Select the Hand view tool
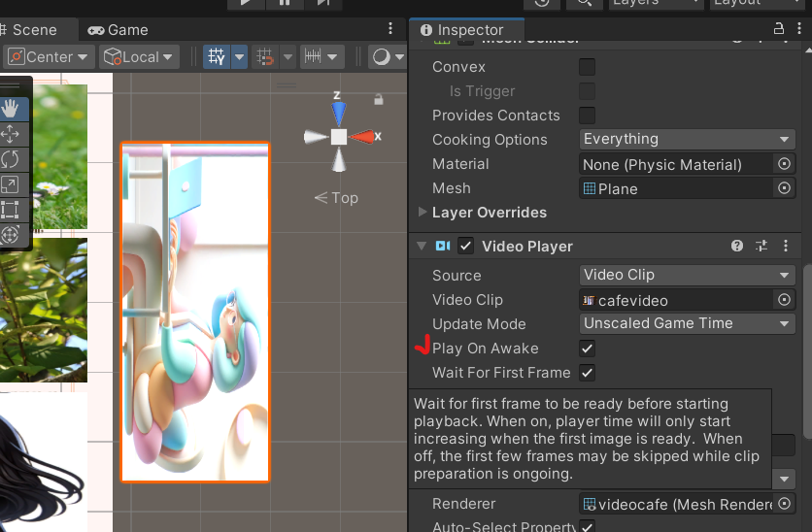 [11, 109]
